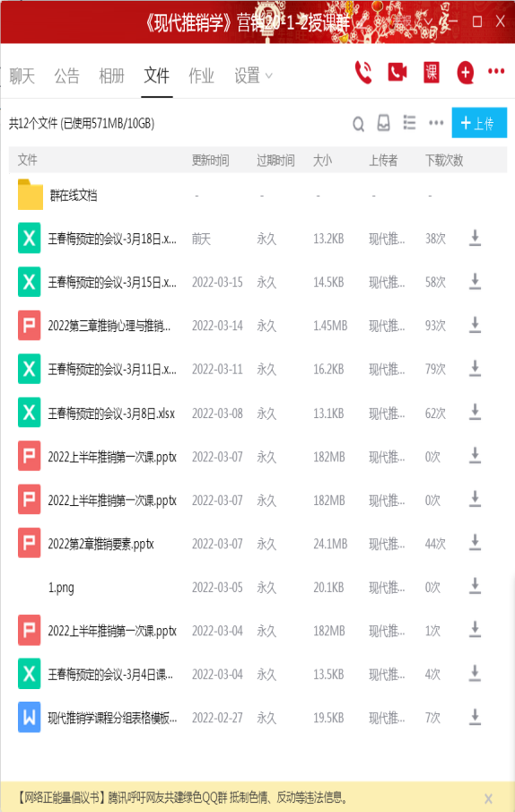Open the file inbox tray icon
Image resolution: width=515 pixels, height=812 pixels.
(x=383, y=123)
